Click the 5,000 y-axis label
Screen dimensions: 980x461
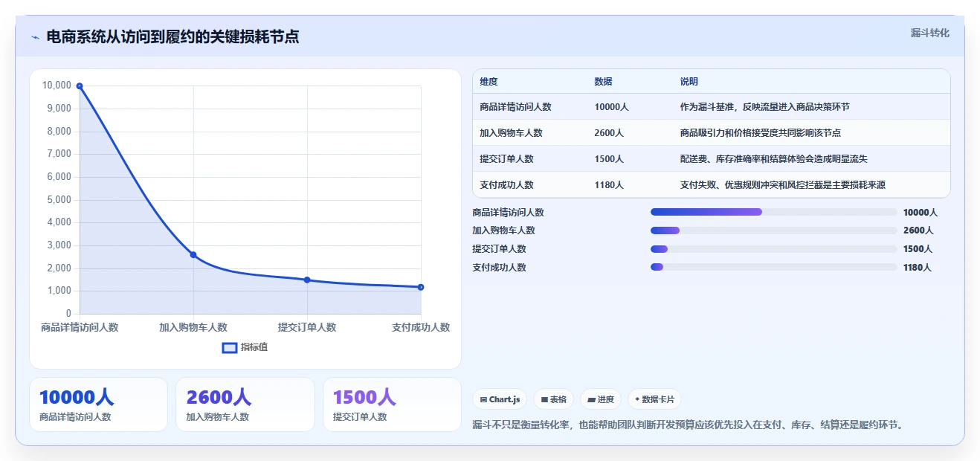click(59, 199)
